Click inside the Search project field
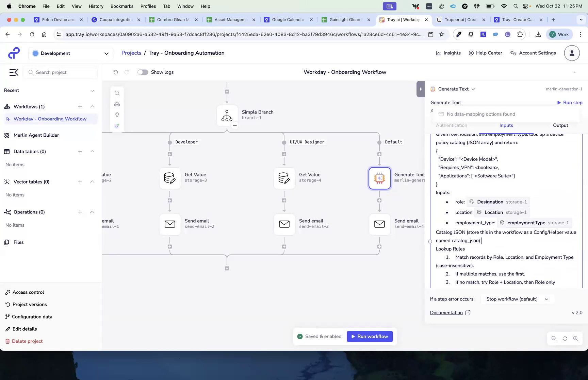 pyautogui.click(x=61, y=72)
